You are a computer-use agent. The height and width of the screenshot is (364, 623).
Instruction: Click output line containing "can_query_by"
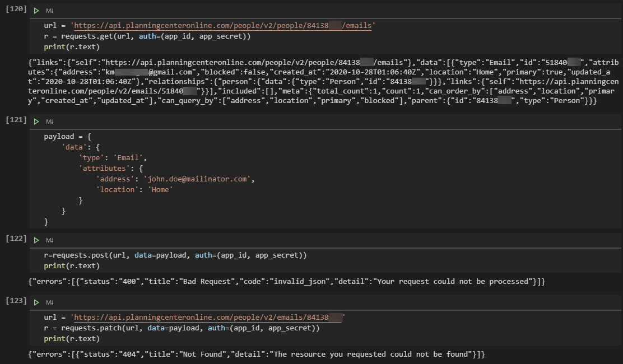pos(312,100)
